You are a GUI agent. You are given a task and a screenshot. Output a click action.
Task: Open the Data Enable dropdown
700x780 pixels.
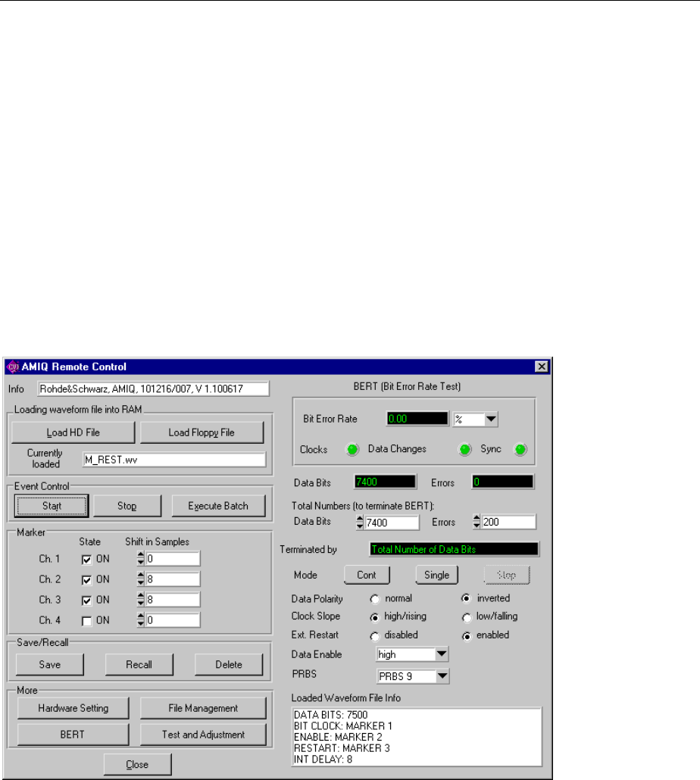pyautogui.click(x=442, y=654)
